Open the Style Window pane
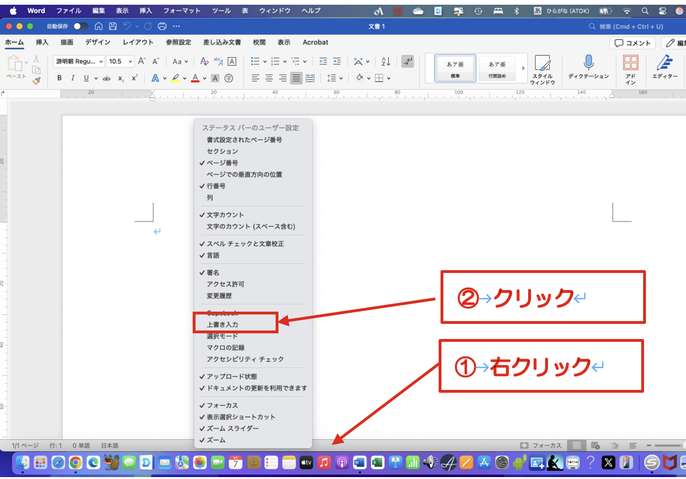This screenshot has width=686, height=479. point(542,68)
